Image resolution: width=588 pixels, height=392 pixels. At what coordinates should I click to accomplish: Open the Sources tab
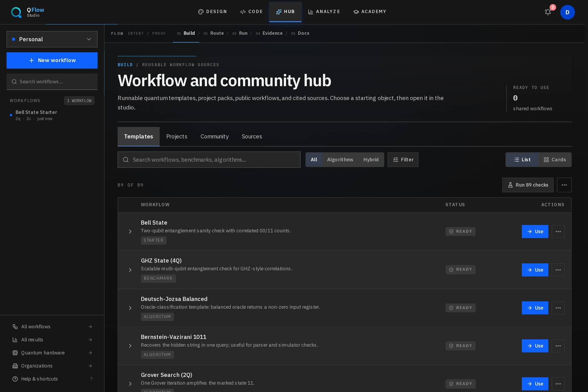click(252, 137)
